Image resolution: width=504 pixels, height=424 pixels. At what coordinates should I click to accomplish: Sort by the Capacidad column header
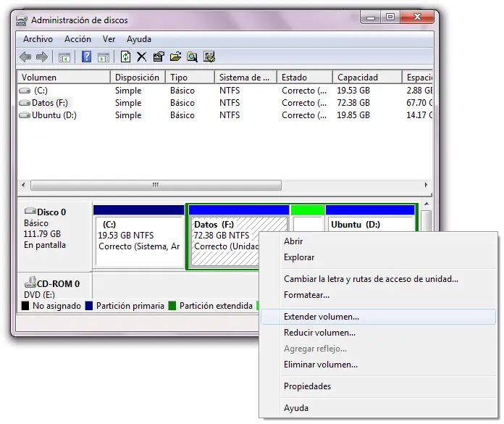[x=367, y=78]
